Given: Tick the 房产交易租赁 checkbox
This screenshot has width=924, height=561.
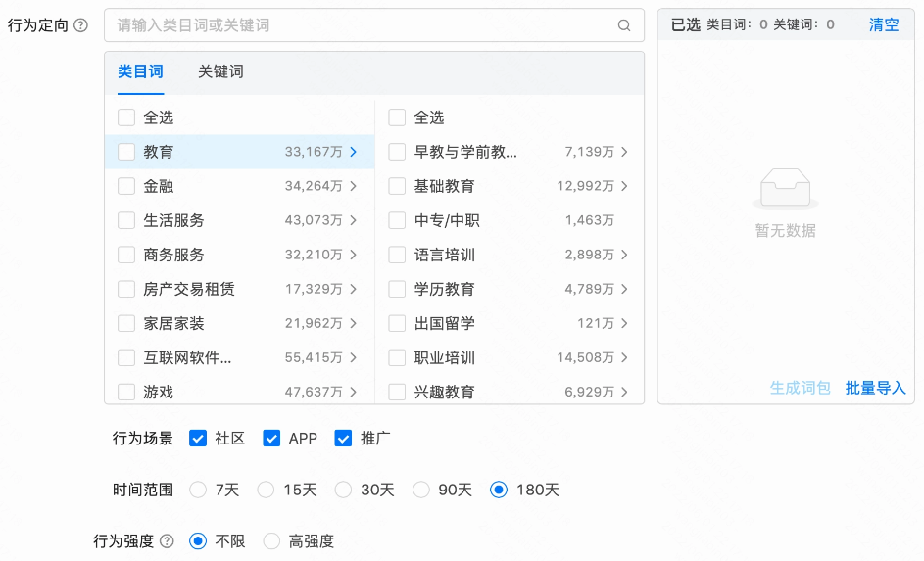Looking at the screenshot, I should coord(126,289).
